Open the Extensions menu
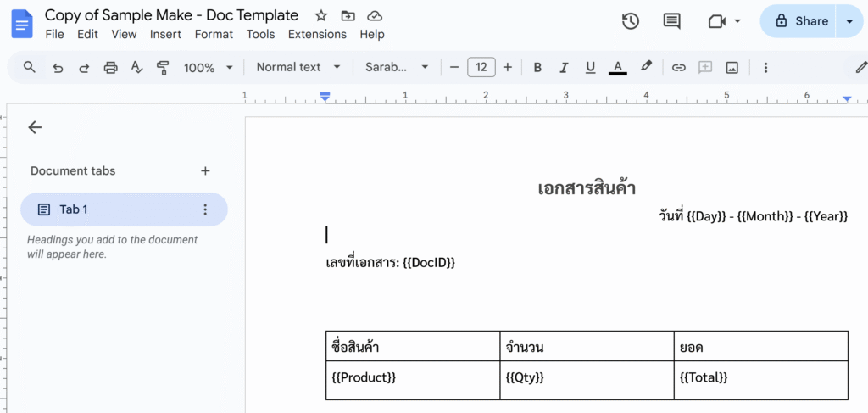Image resolution: width=868 pixels, height=413 pixels. click(317, 34)
